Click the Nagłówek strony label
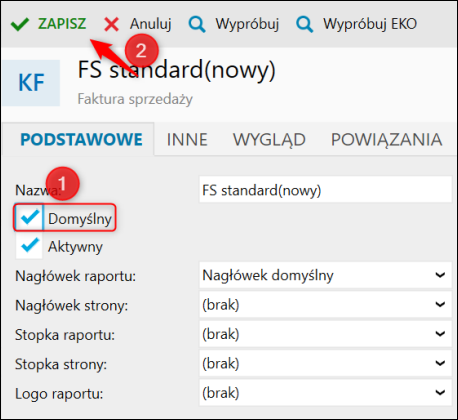This screenshot has height=420, width=458. [71, 306]
